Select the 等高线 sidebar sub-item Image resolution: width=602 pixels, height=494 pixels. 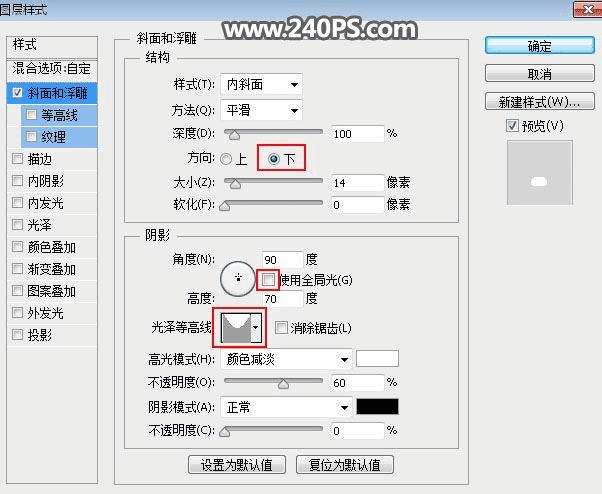[59, 115]
